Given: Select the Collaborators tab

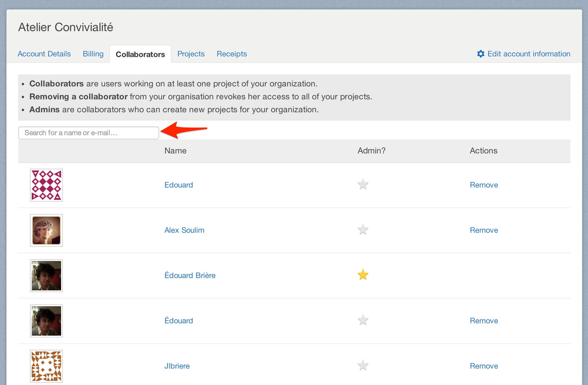Looking at the screenshot, I should [x=140, y=54].
